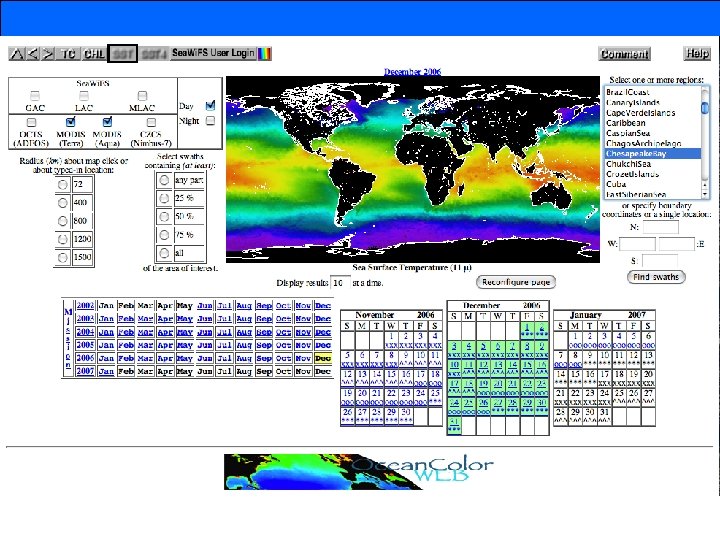Select the 1200 km radius option
This screenshot has width=720, height=540.
(62, 239)
